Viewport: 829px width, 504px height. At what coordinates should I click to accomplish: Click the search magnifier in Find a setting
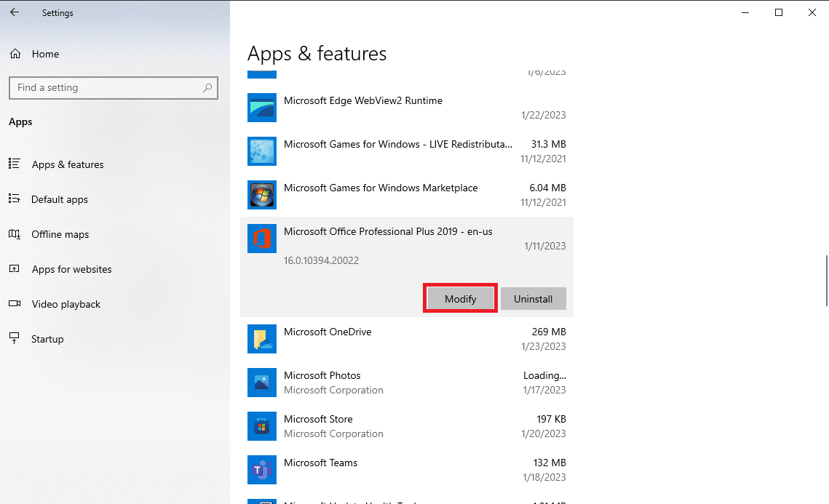[x=207, y=88]
